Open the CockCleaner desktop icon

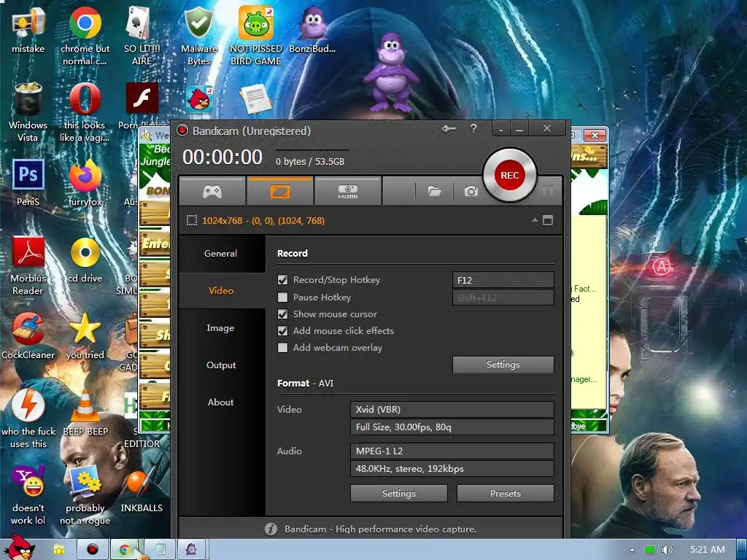click(28, 336)
